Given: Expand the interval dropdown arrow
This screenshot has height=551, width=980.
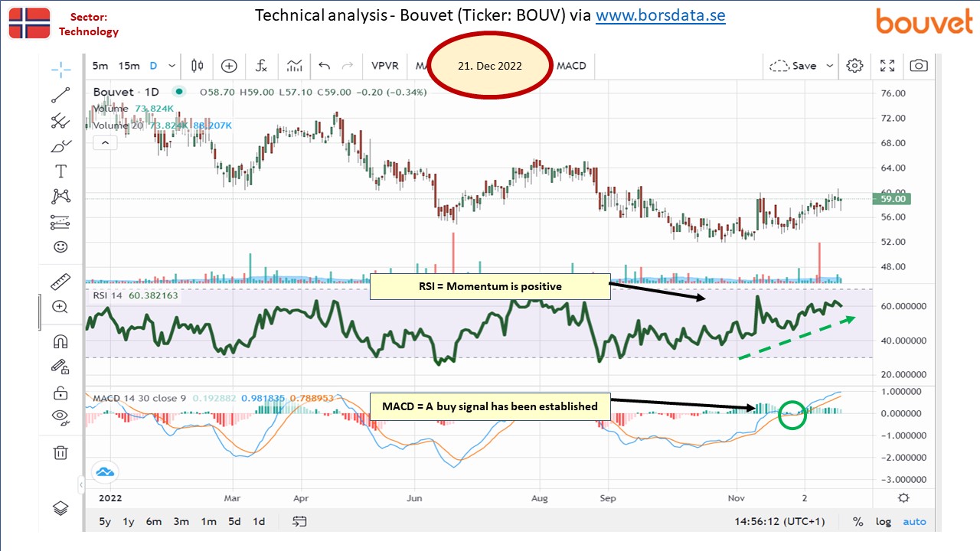Looking at the screenshot, I should (x=171, y=66).
